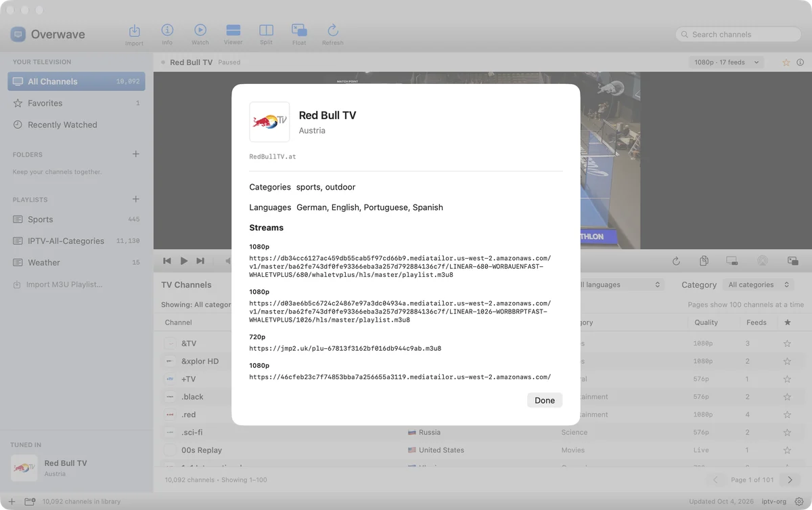Go to the next page of channels
Viewport: 812px width, 510px height.
(790, 480)
